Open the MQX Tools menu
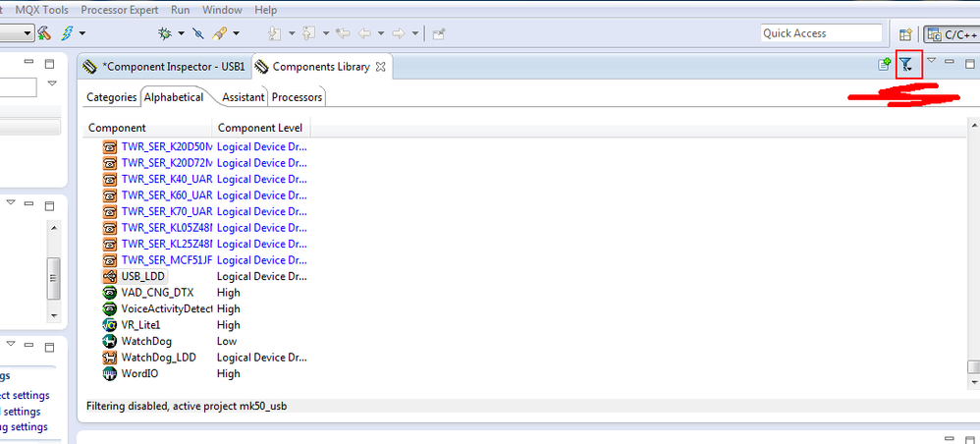The image size is (980, 444). [42, 10]
